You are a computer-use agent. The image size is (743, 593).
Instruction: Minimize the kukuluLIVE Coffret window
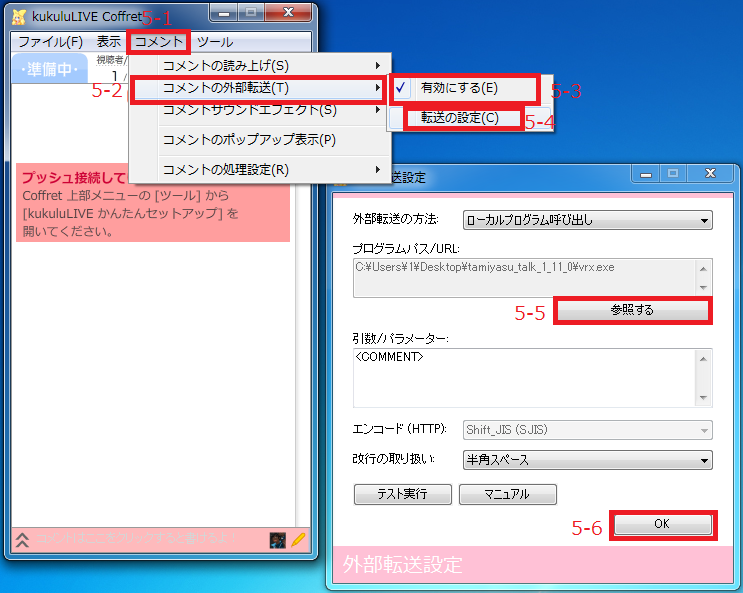click(223, 13)
